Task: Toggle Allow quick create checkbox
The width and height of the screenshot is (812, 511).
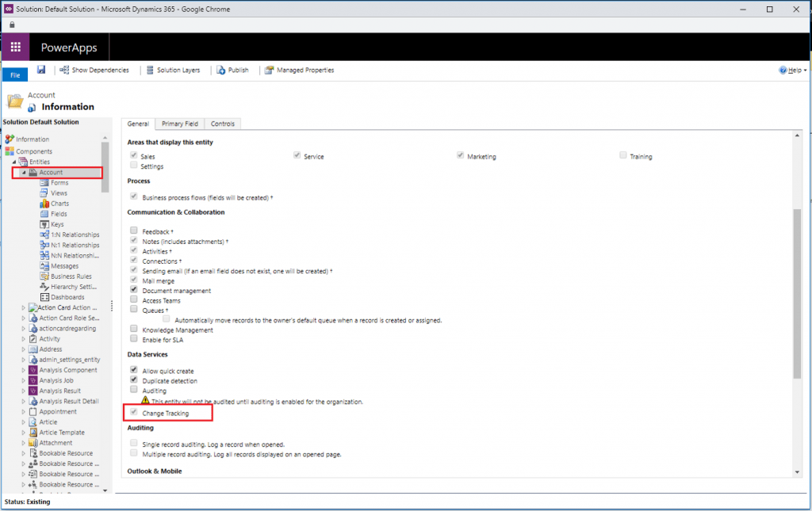Action: [x=133, y=369]
